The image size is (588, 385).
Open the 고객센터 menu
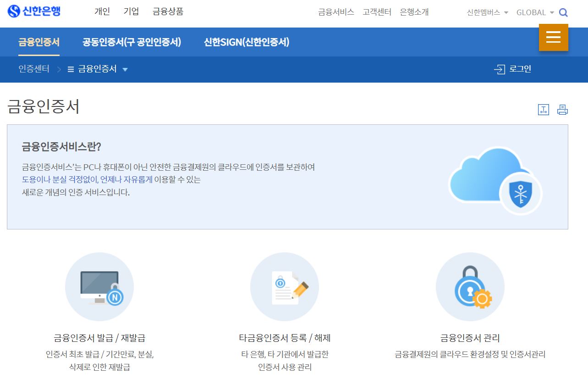(377, 12)
